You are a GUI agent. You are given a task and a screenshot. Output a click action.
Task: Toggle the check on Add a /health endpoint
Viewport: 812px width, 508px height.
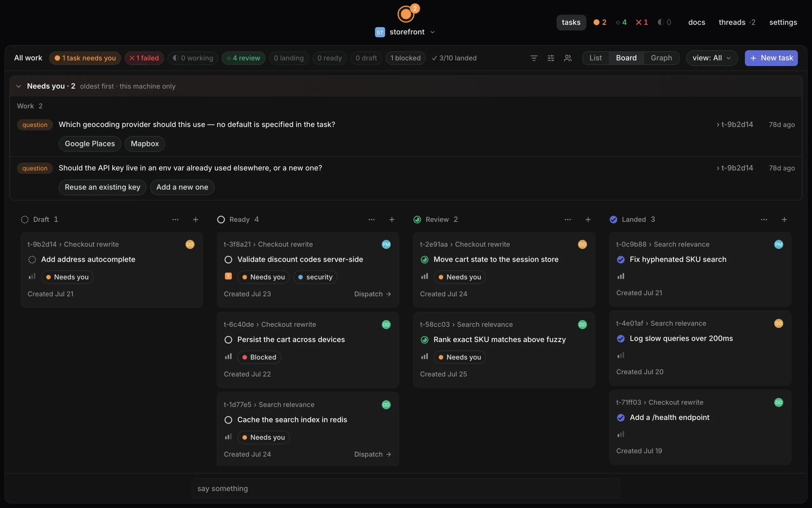(x=621, y=418)
